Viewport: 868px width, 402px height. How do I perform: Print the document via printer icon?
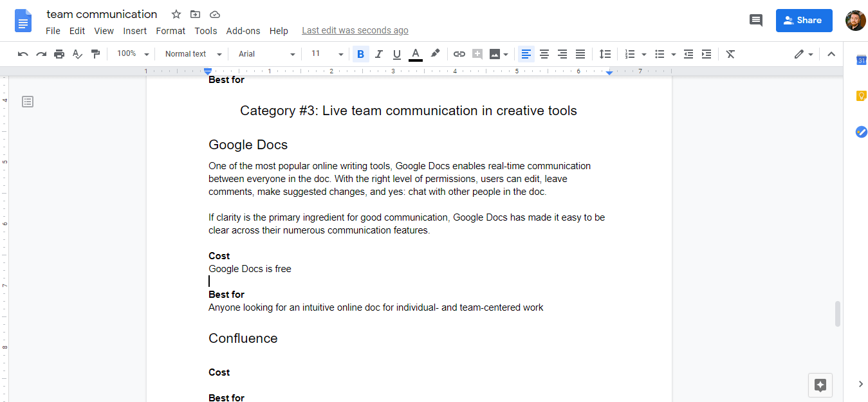[59, 54]
